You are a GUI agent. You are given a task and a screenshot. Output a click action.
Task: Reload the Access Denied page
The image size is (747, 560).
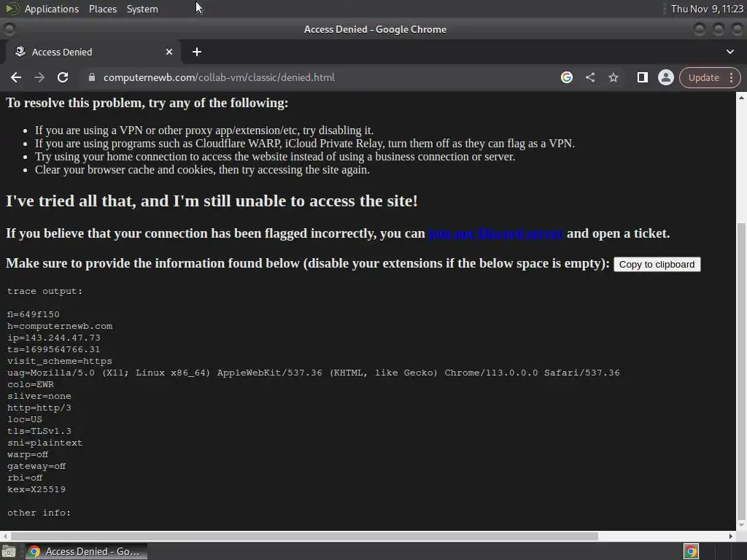63,77
